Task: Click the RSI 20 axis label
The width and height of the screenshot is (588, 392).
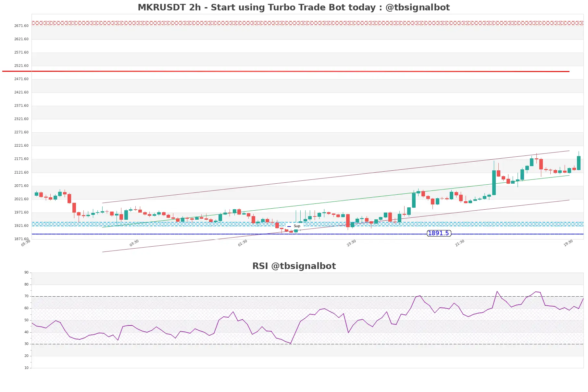Action: point(26,356)
